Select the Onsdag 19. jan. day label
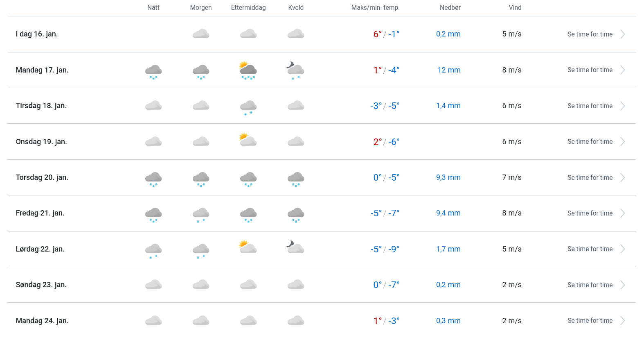The width and height of the screenshot is (644, 338). tap(41, 142)
